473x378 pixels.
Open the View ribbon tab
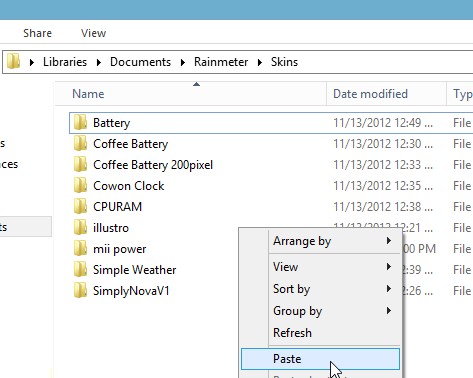tap(93, 33)
